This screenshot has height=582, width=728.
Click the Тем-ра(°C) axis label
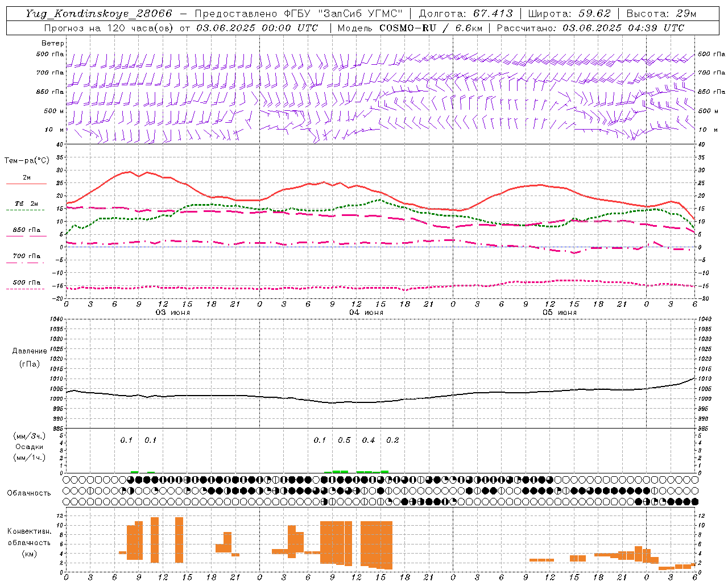27,161
